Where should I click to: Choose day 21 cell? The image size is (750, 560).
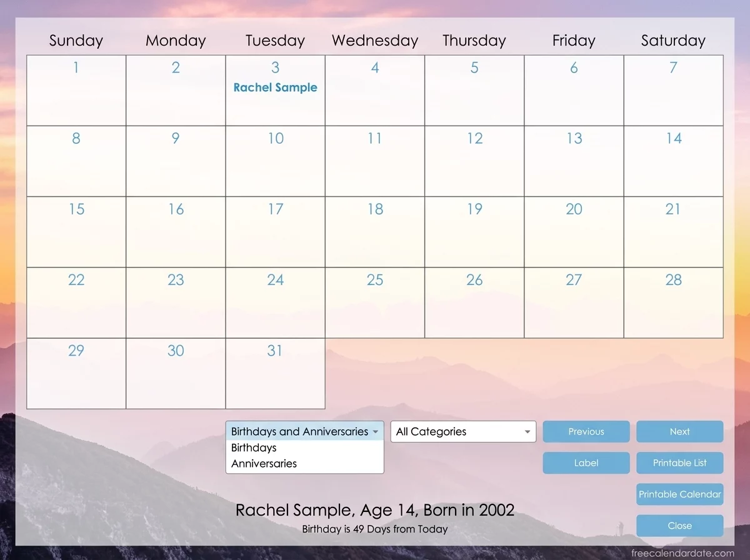(674, 232)
